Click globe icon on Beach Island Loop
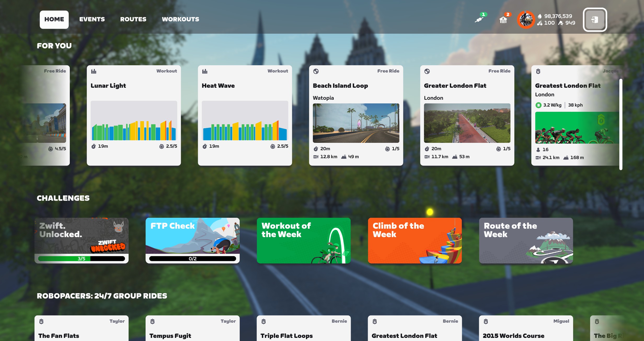 click(316, 71)
